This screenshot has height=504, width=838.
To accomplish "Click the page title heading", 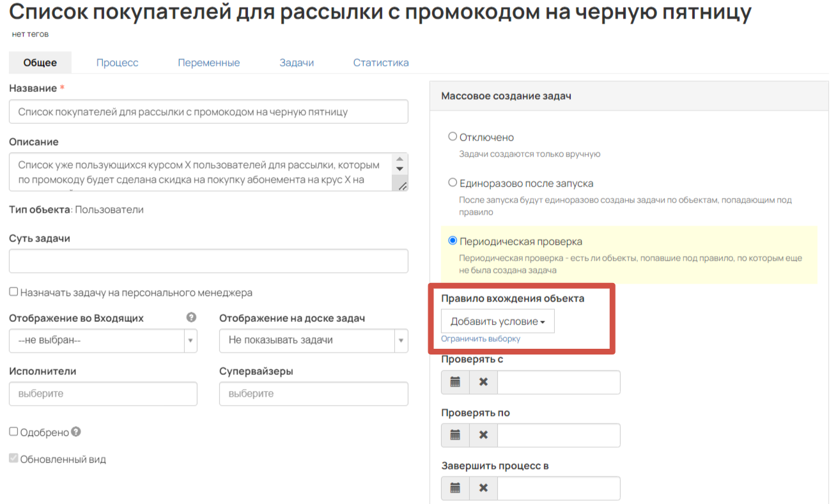I will click(380, 11).
